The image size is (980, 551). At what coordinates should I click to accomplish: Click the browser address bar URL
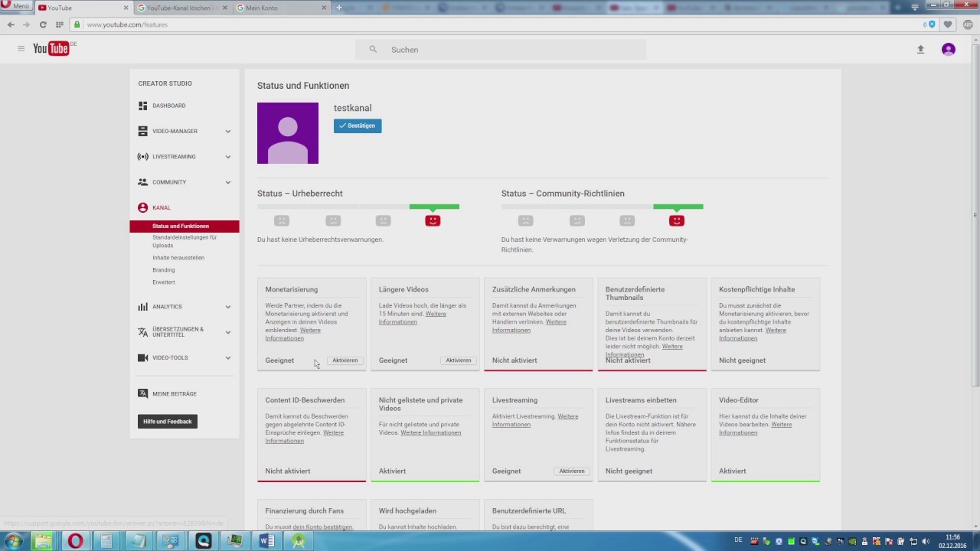pyautogui.click(x=127, y=24)
